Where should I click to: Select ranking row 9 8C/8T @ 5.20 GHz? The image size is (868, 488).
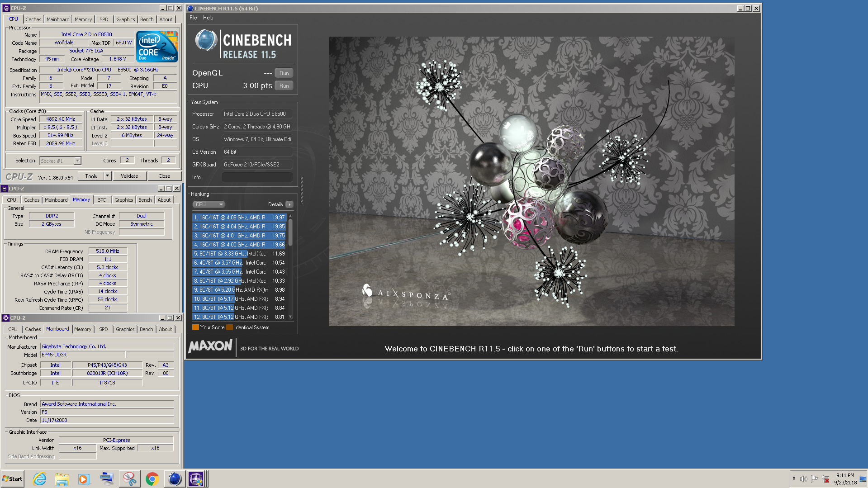tap(239, 290)
